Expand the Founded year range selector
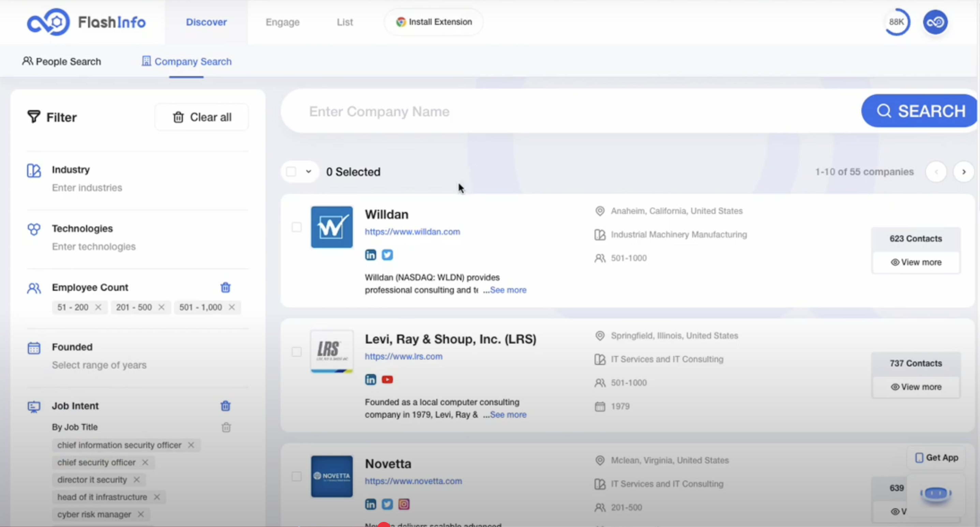 (x=100, y=365)
